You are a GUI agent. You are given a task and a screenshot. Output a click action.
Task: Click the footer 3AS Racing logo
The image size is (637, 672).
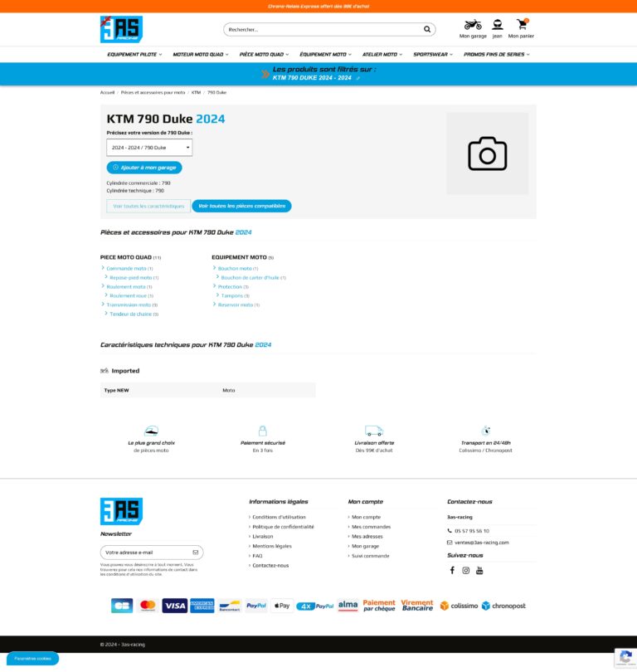pyautogui.click(x=121, y=511)
